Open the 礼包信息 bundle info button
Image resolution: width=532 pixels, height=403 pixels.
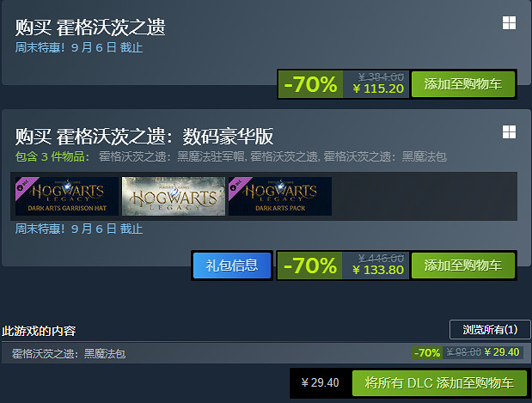point(232,266)
